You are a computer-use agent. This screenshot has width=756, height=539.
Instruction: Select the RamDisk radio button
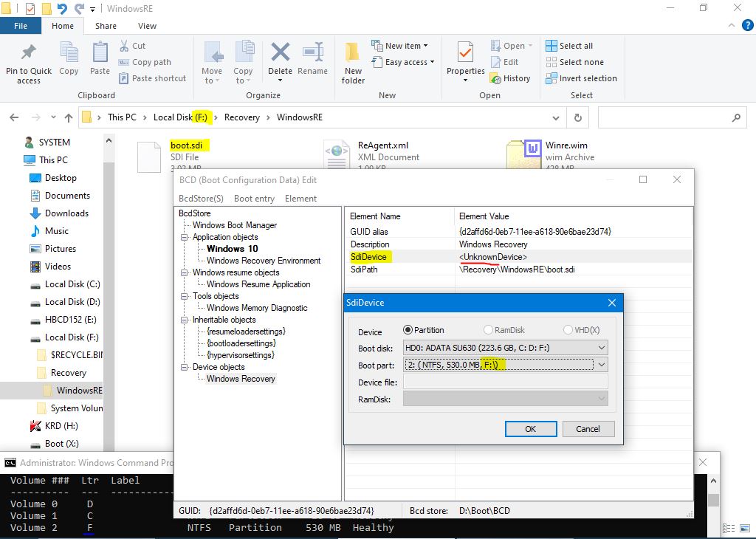[x=488, y=330]
